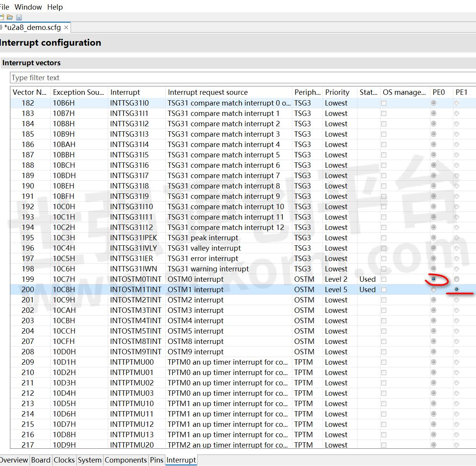The image size is (476, 466).
Task: Select PE1 for OSTM0 interrupt row 199
Action: (456, 279)
